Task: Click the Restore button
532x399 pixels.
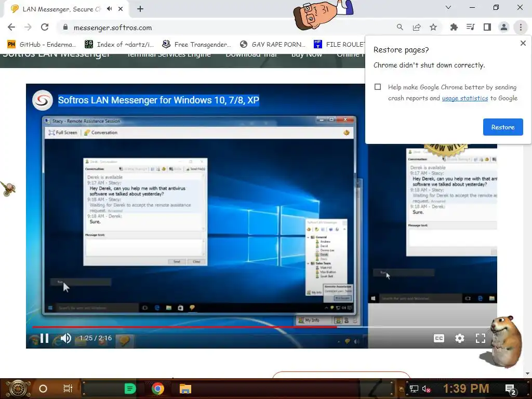Action: pos(503,127)
